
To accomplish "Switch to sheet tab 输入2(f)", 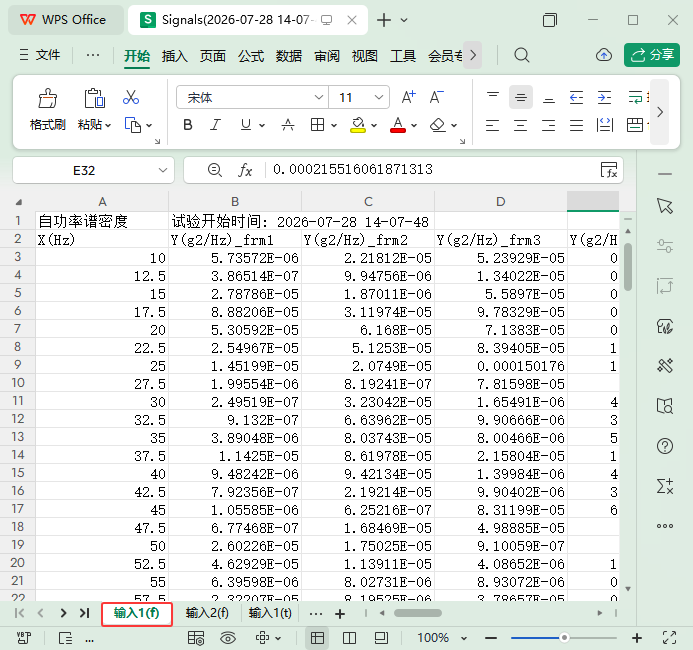I will point(207,613).
